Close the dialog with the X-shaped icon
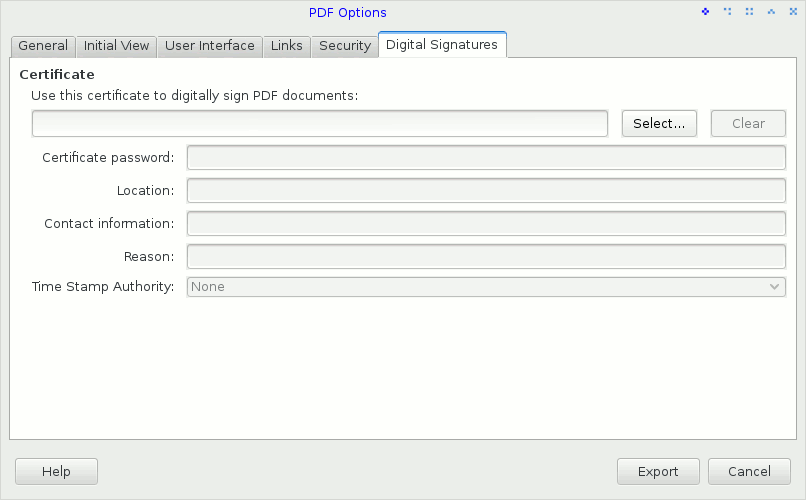 (x=791, y=12)
